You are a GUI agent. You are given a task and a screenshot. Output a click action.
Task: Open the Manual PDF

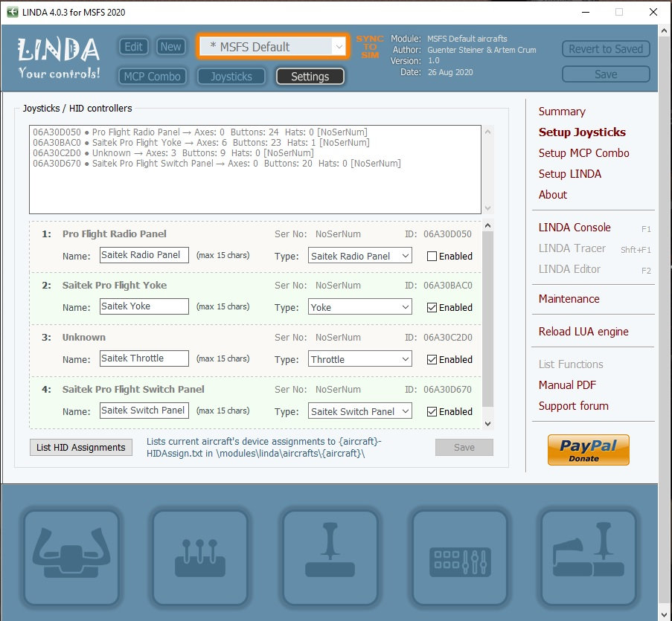567,385
